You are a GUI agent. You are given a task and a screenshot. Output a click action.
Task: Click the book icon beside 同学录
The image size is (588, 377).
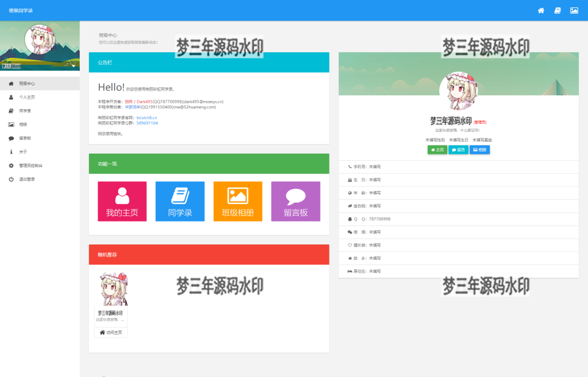pyautogui.click(x=11, y=111)
